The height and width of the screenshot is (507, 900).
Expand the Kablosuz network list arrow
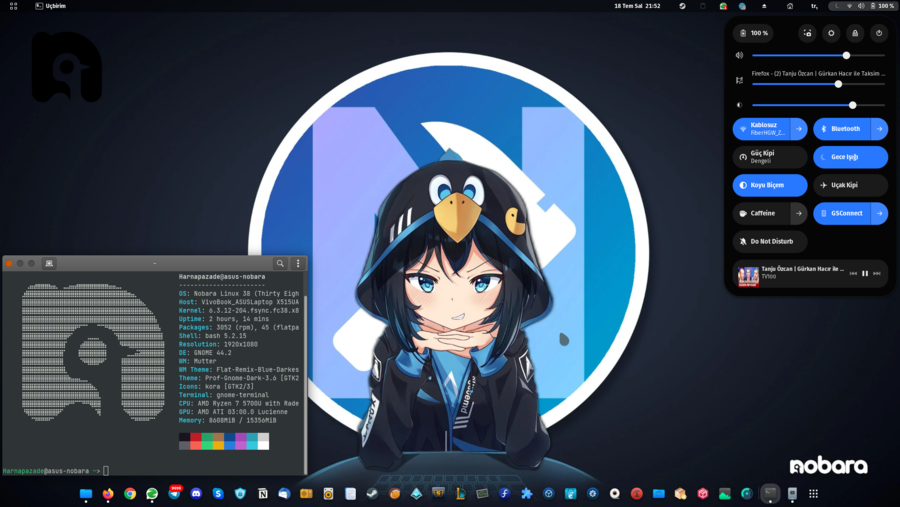pos(799,129)
